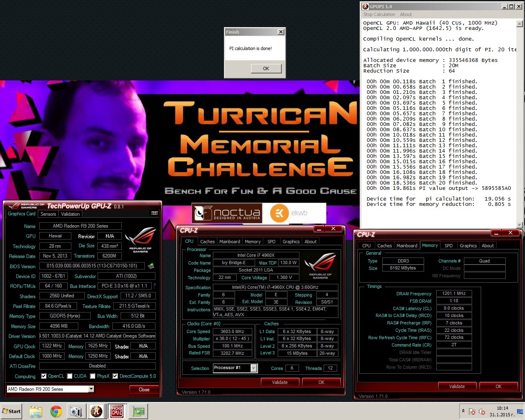The width and height of the screenshot is (525, 420).
Task: Open Graphics tab in the memory CPU-Z window
Action: [x=468, y=246]
